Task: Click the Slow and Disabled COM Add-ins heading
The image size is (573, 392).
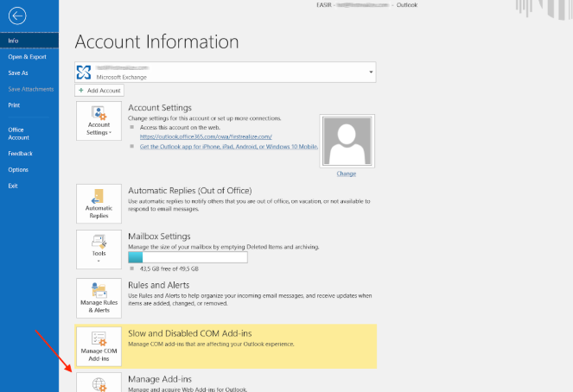Action: (x=189, y=333)
